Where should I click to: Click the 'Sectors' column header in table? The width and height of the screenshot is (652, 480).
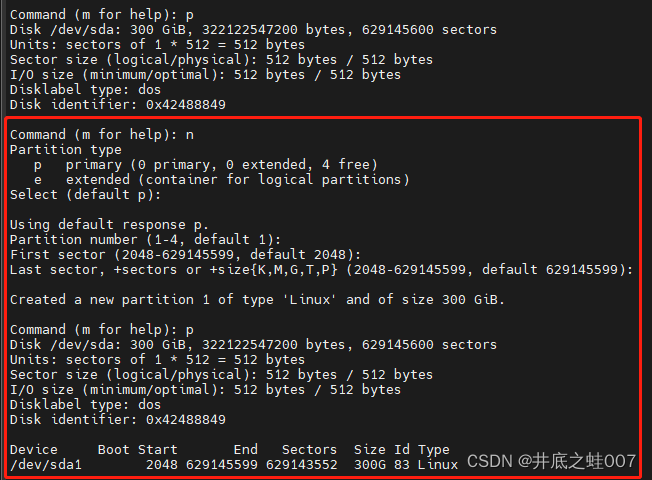[309, 450]
